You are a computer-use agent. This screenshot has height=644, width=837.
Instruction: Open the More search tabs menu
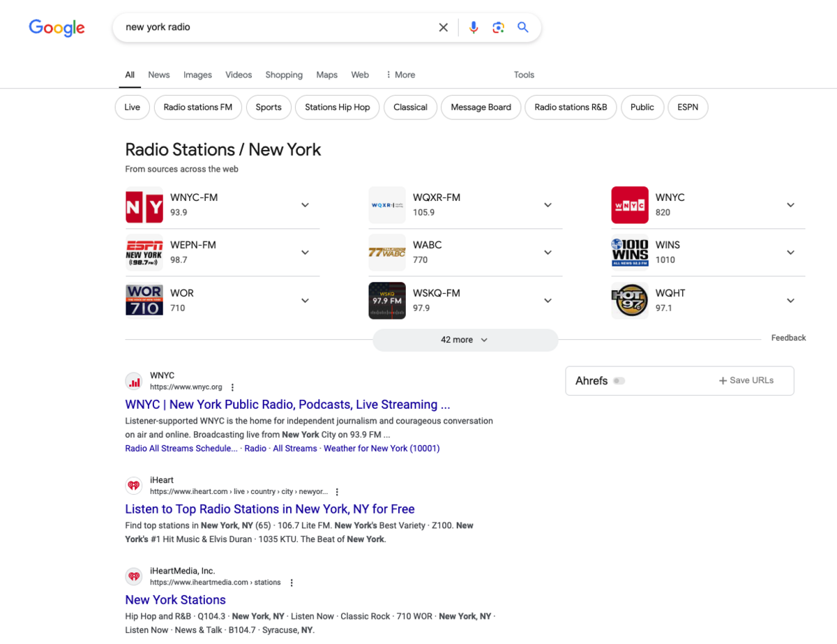pyautogui.click(x=400, y=75)
